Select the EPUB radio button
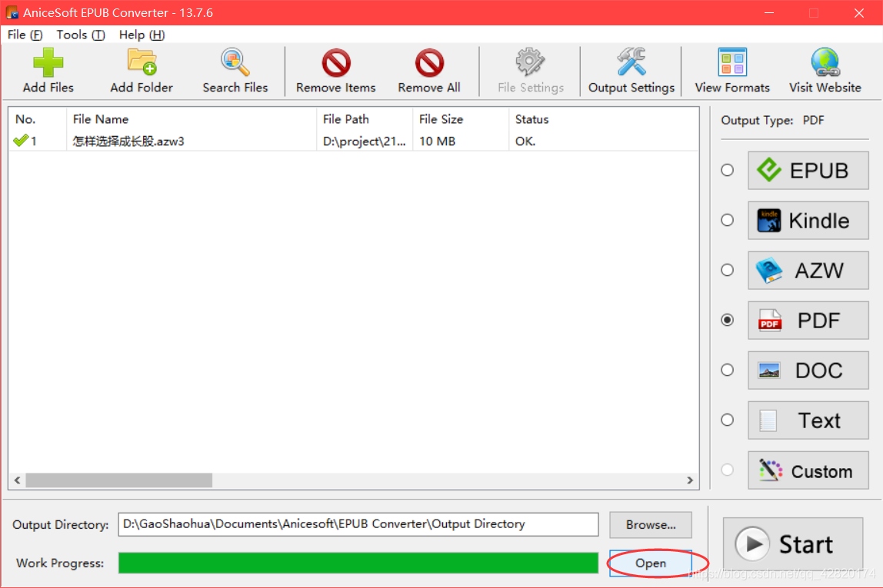Image resolution: width=883 pixels, height=588 pixels. [728, 170]
